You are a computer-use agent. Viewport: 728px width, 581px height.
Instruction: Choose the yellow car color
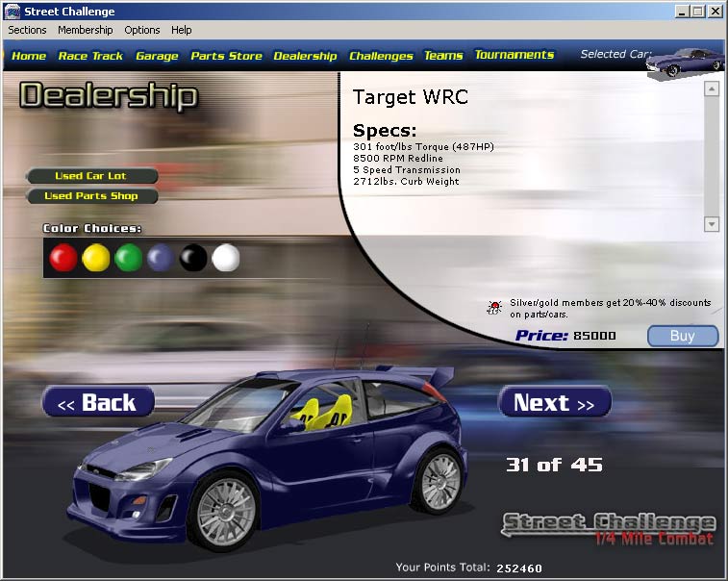point(95,258)
